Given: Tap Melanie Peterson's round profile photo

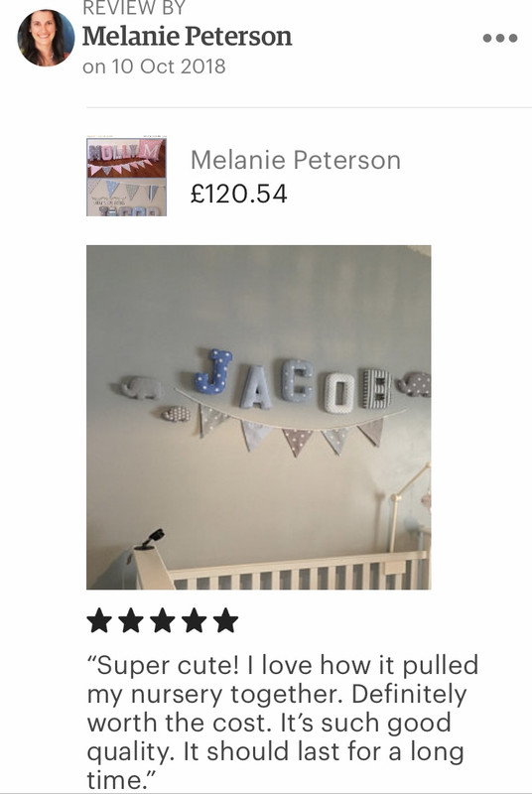Looking at the screenshot, I should click(46, 38).
